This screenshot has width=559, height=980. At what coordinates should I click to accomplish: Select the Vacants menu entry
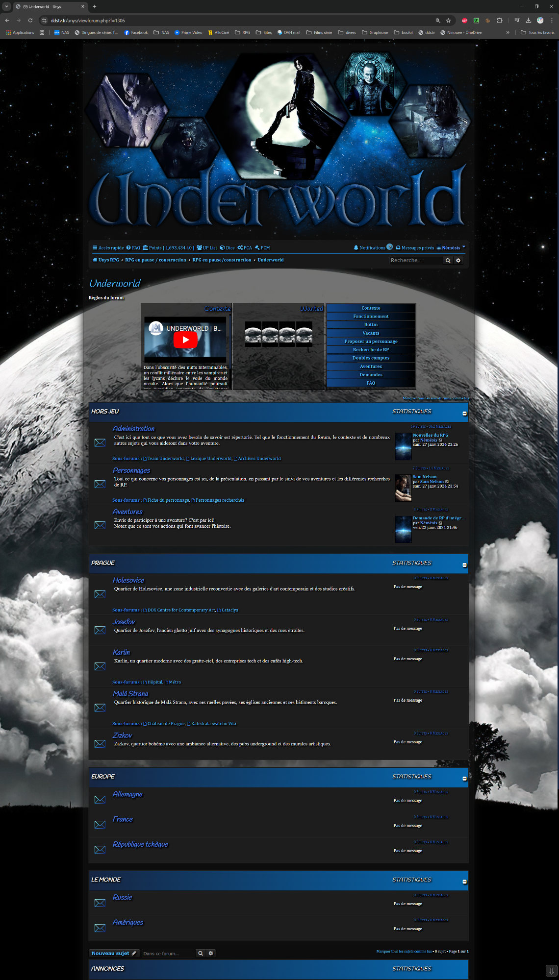tap(371, 333)
